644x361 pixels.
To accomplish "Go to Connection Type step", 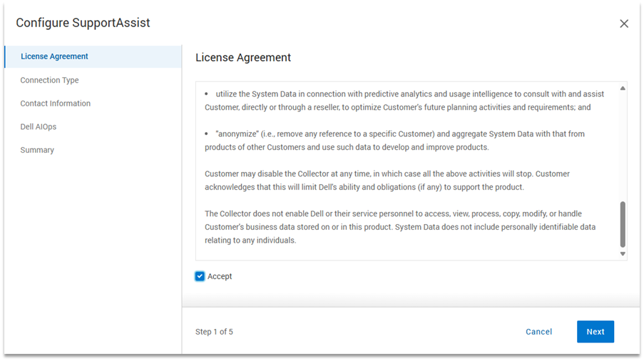I will coord(49,80).
